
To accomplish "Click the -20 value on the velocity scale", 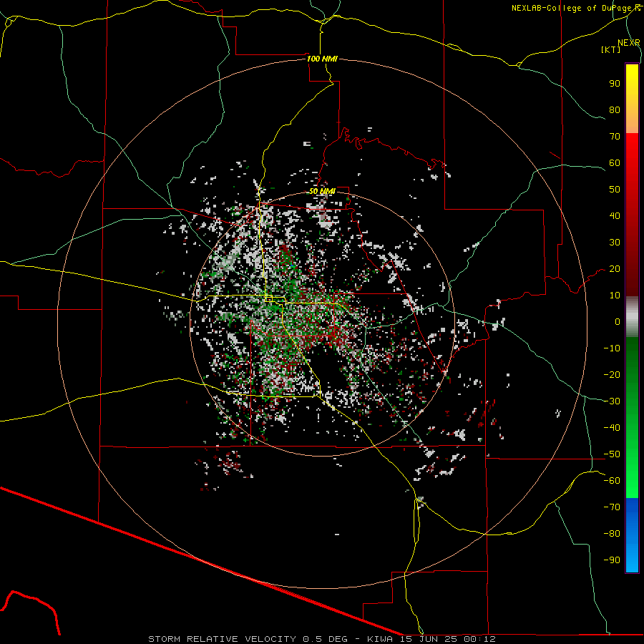I will 612,375.
